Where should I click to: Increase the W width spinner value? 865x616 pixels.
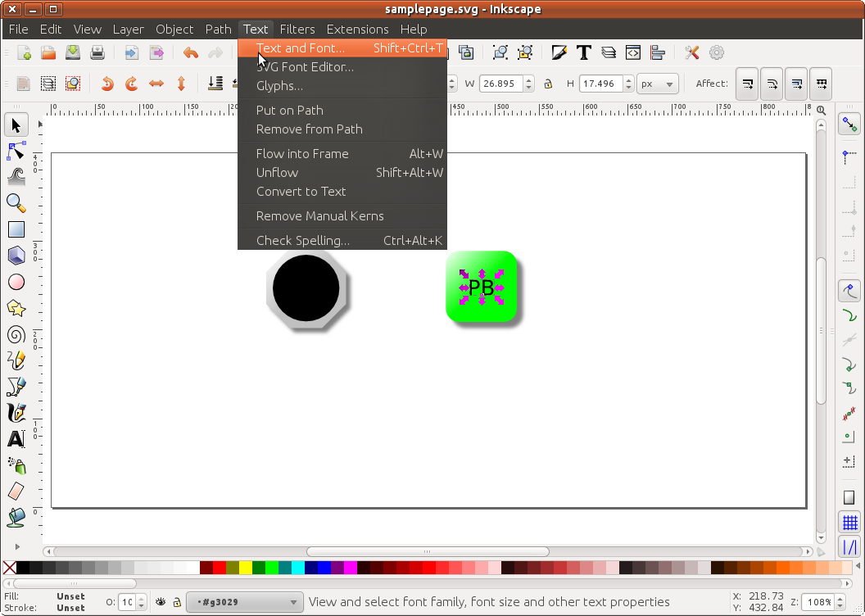(528, 79)
